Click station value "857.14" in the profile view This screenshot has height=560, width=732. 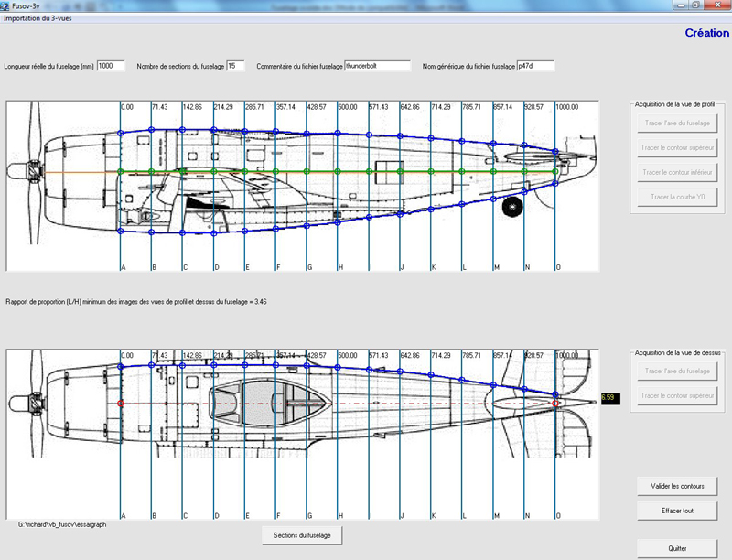[x=502, y=107]
